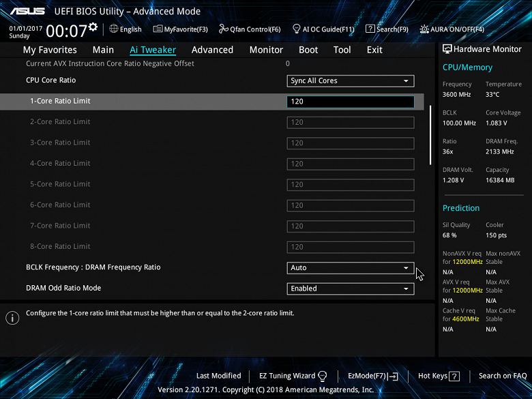Click the 7-Core Ratio Limit field
Viewport: 532px width, 399px height.
tap(351, 226)
